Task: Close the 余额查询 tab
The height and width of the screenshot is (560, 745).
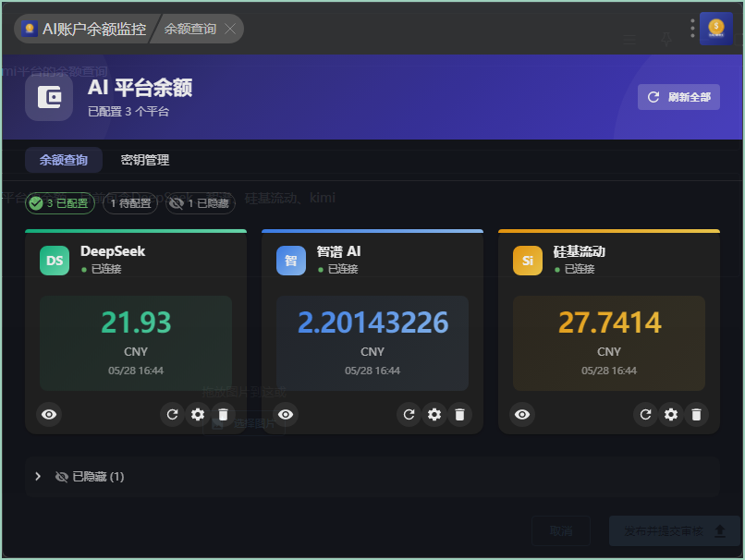Action: pyautogui.click(x=230, y=29)
